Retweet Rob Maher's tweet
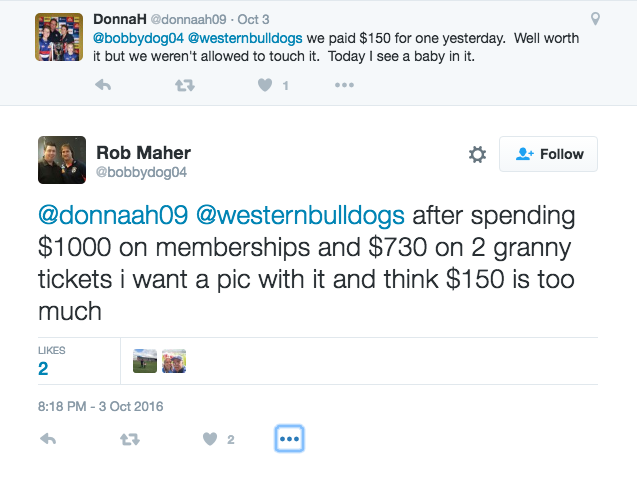Image resolution: width=637 pixels, height=478 pixels. click(129, 439)
